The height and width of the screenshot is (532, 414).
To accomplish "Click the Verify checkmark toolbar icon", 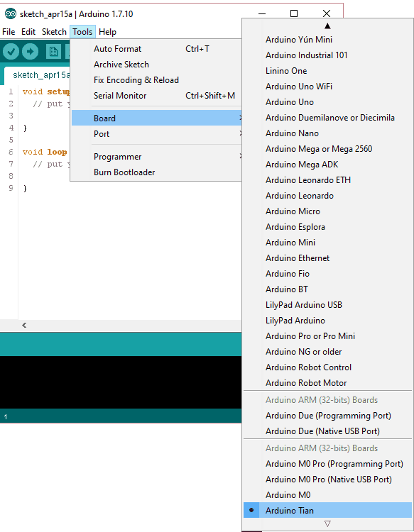I will [x=11, y=52].
